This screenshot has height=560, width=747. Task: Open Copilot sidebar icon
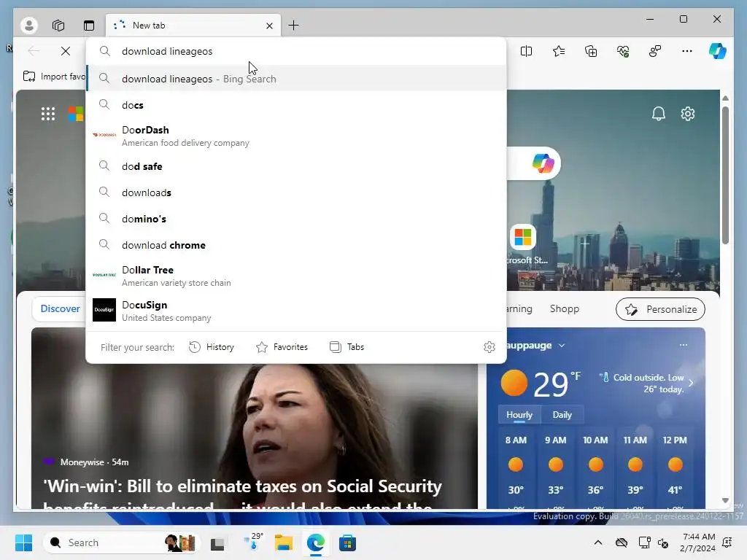[x=718, y=51]
